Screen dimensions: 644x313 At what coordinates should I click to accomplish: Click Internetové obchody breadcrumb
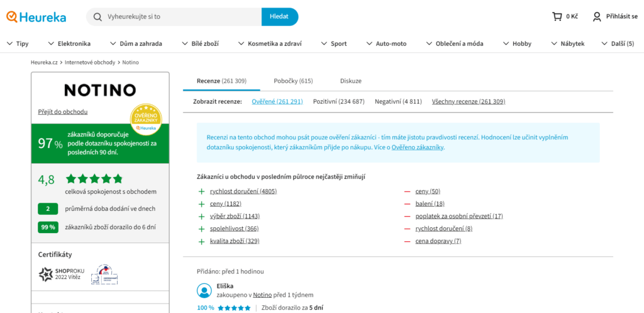click(90, 62)
